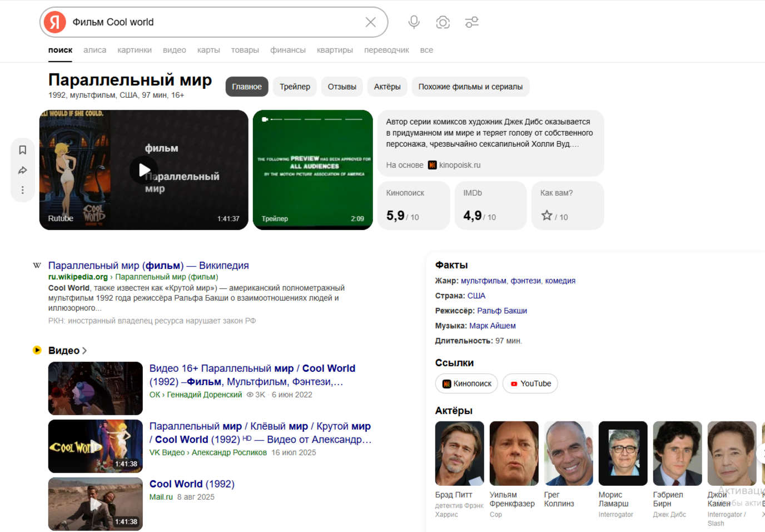Click ru.wikipedia.org breadcrumb link

point(78,277)
